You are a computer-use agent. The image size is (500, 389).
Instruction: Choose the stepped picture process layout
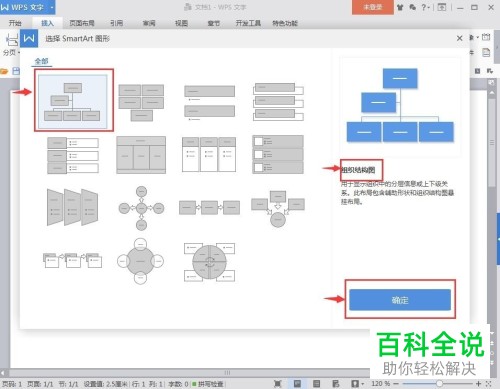(x=73, y=260)
